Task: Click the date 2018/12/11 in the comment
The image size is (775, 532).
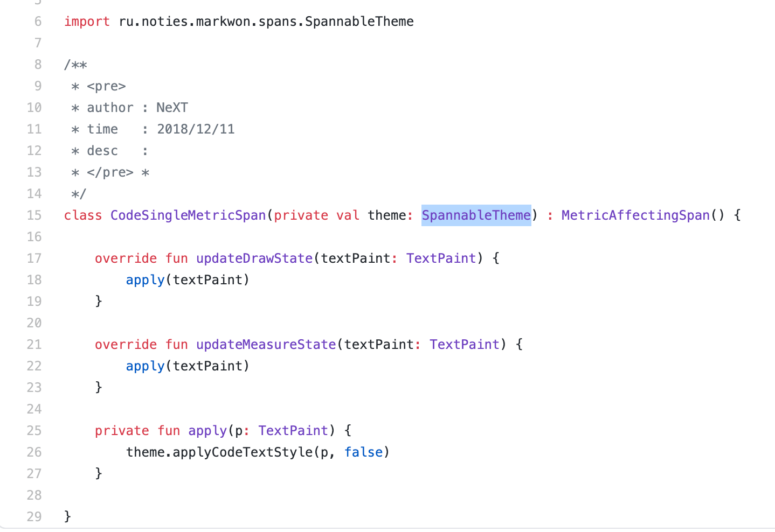Action: coord(196,129)
